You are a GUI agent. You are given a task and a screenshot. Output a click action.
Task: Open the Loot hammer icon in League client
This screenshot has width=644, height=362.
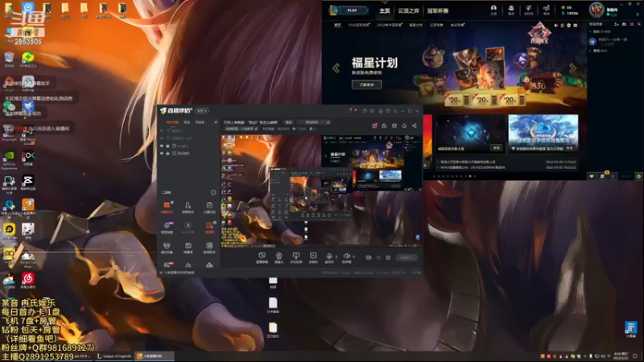tap(529, 10)
